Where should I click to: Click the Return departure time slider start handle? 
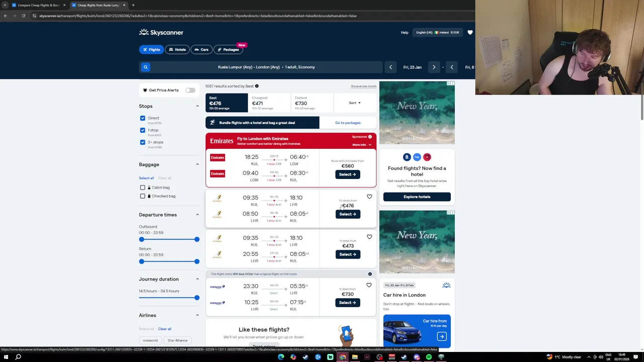141,261
